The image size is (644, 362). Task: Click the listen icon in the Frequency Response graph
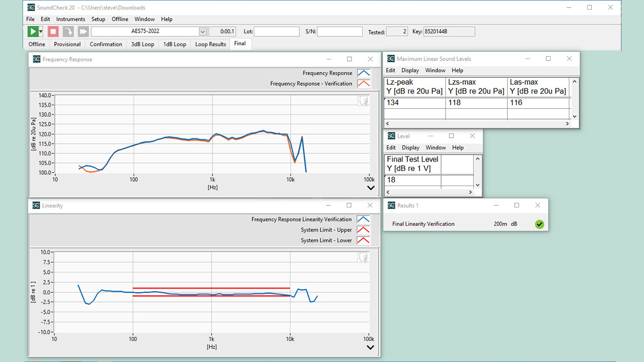(x=363, y=100)
